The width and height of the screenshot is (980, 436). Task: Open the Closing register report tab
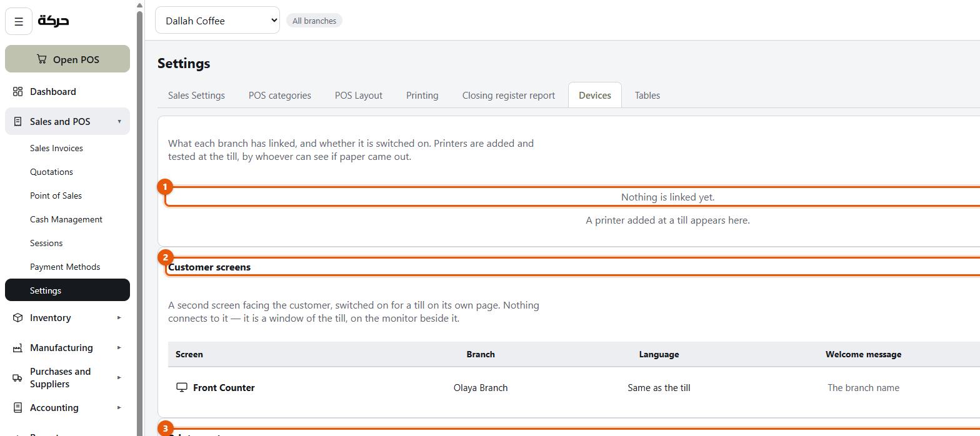click(509, 96)
